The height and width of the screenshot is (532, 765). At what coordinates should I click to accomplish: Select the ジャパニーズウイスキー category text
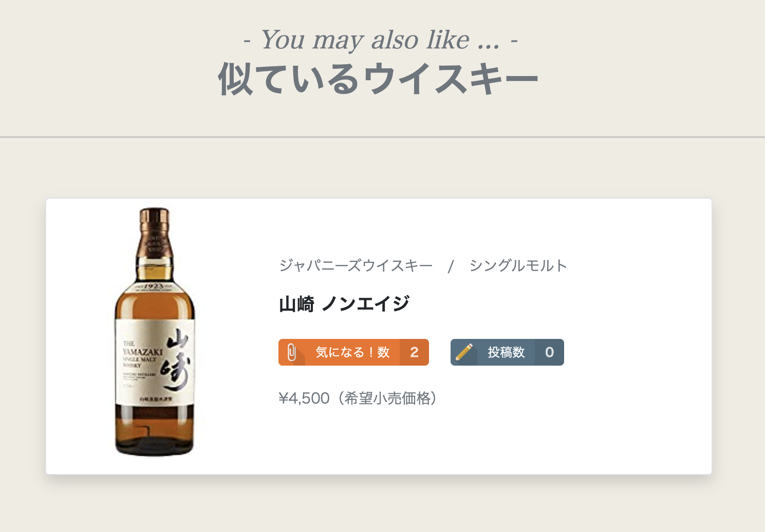[356, 265]
